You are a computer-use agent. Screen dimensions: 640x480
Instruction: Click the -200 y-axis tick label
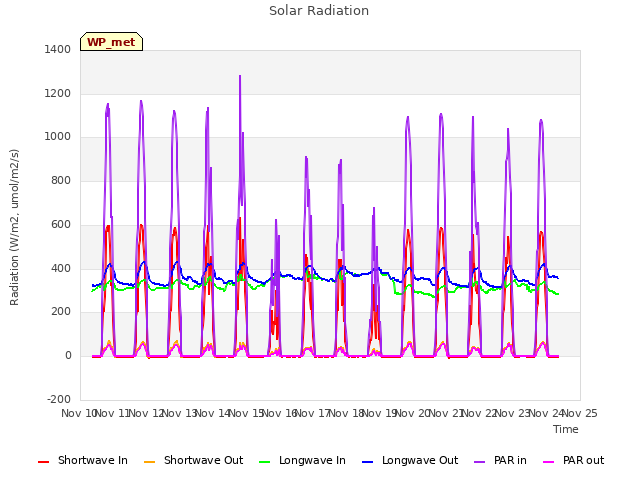tap(59, 399)
